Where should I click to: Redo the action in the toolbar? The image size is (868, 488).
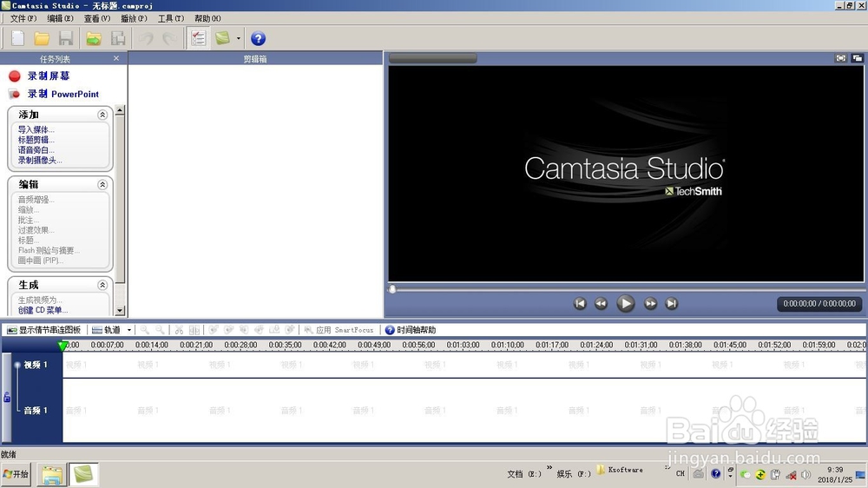[169, 38]
